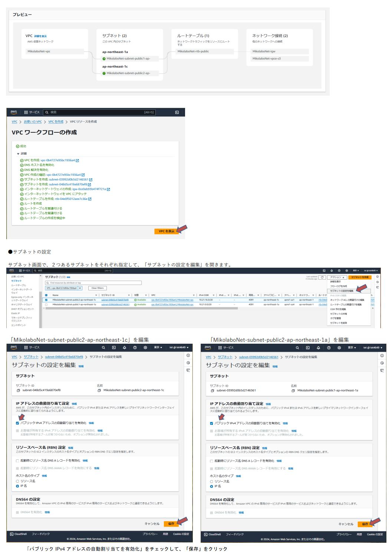Open 東京 region dropdown on public2-1c edit page

coord(158,348)
